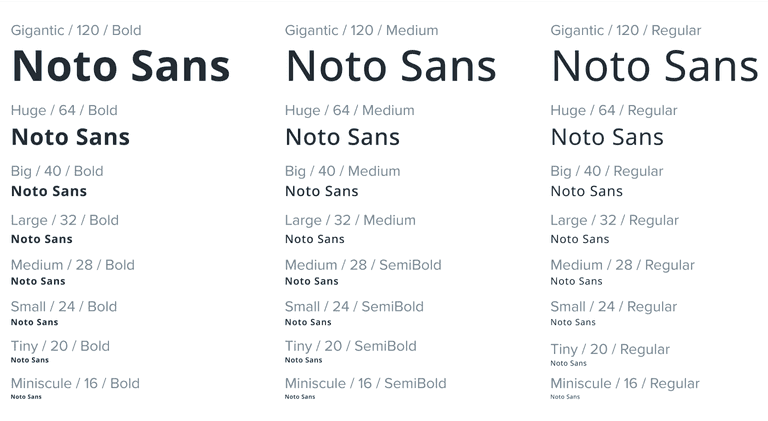The image size is (768, 421).
Task: Click the 'Gigantic / 120 / Bold' label
Action: point(76,30)
